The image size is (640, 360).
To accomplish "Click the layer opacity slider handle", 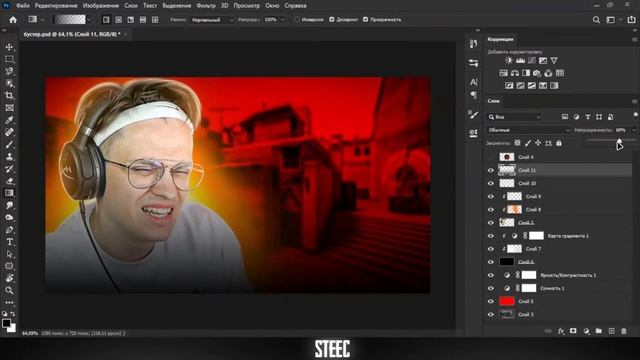I will coord(619,141).
